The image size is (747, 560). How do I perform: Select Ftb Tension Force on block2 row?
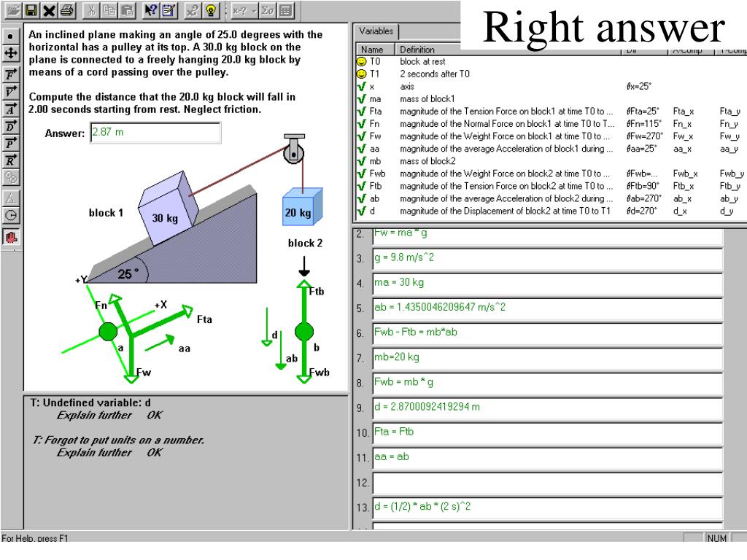click(x=550, y=186)
